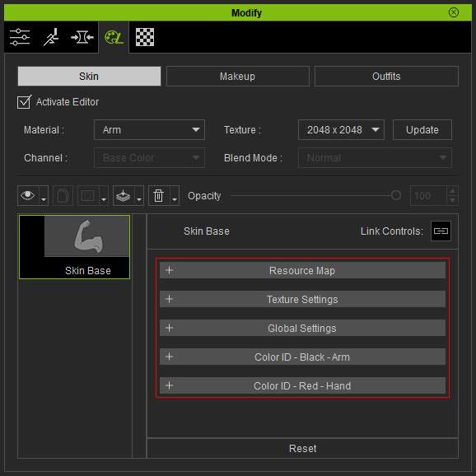The image size is (476, 476).
Task: Open the Material dropdown showing Arm
Action: tap(149, 130)
